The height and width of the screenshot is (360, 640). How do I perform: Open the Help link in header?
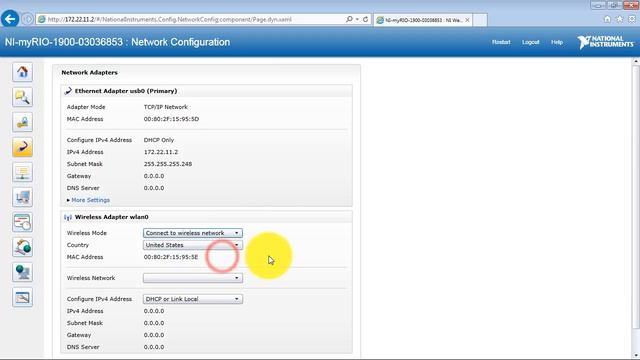point(557,42)
